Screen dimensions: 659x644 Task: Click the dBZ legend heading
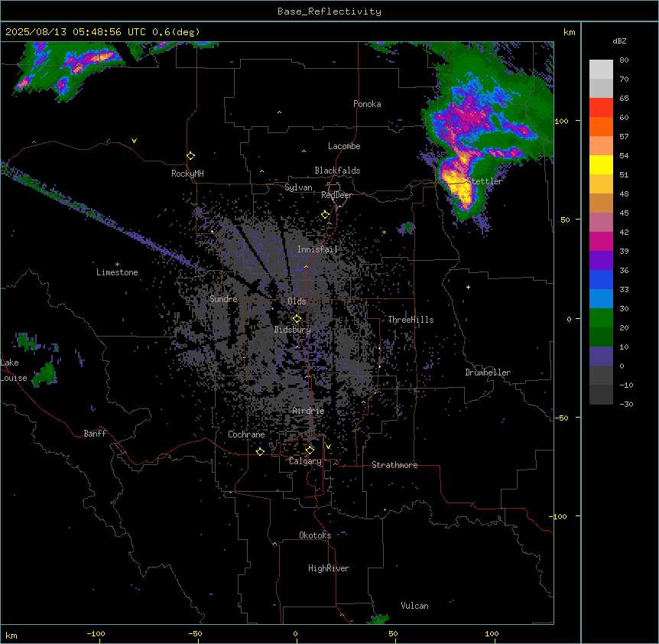coord(619,41)
